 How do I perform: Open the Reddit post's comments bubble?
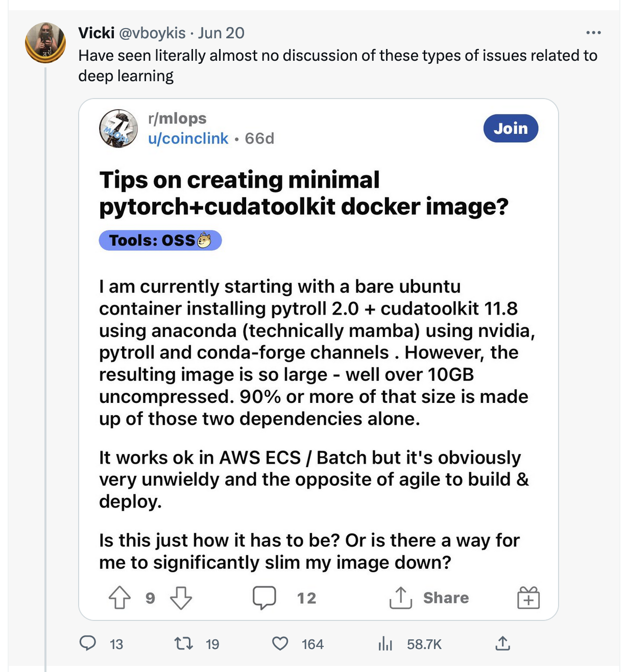click(264, 597)
